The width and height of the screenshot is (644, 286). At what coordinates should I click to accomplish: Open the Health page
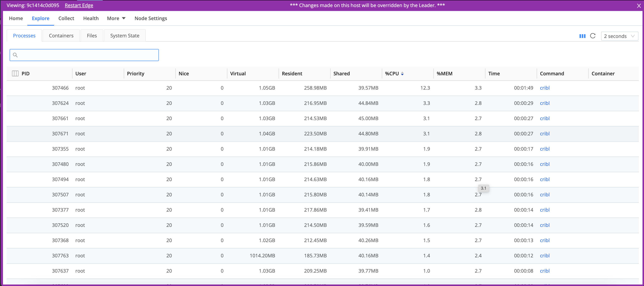(91, 18)
